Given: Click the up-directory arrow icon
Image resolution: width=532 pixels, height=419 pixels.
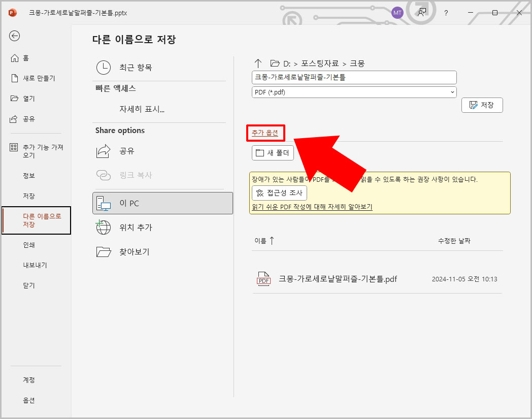Looking at the screenshot, I should coord(258,63).
